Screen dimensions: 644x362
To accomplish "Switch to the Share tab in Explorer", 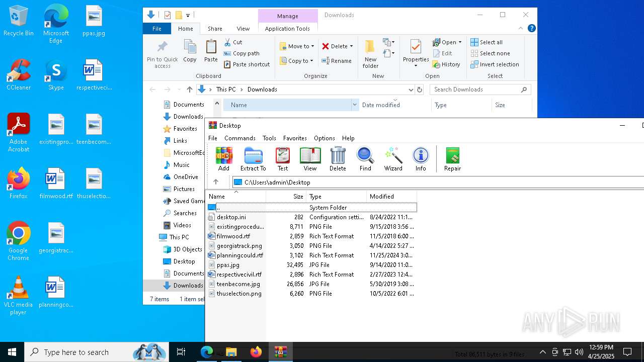I will (215, 29).
